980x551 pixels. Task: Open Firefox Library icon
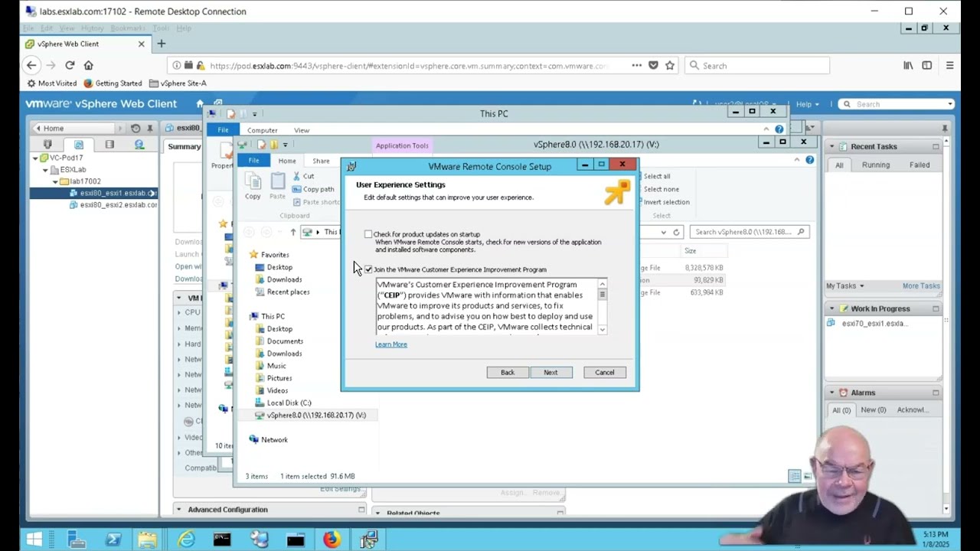point(908,66)
